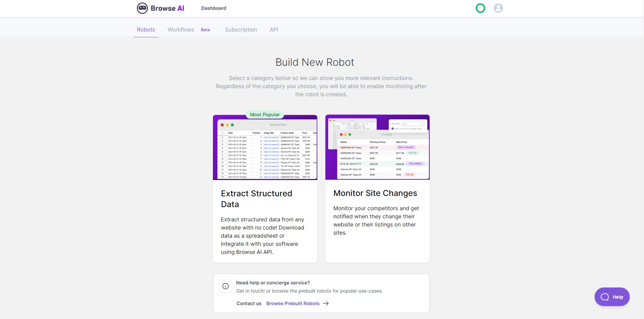Click the 'Need help or concierge service?' text
The height and width of the screenshot is (319, 644).
(x=273, y=283)
